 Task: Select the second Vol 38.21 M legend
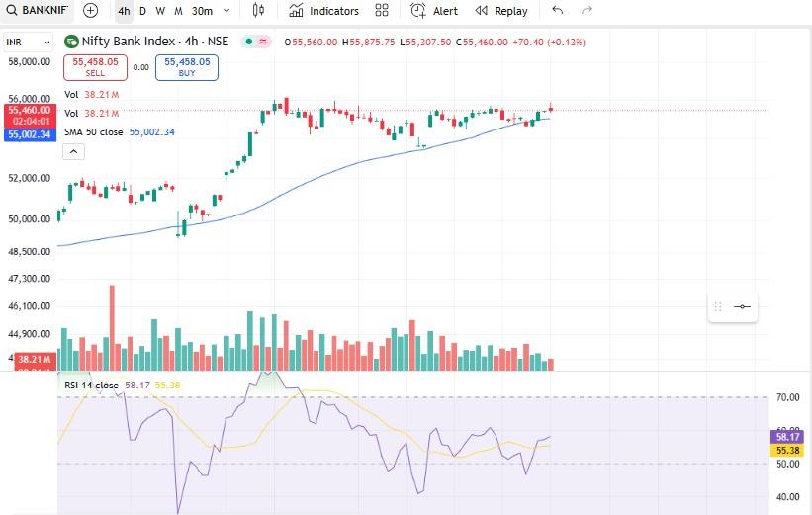(x=92, y=114)
